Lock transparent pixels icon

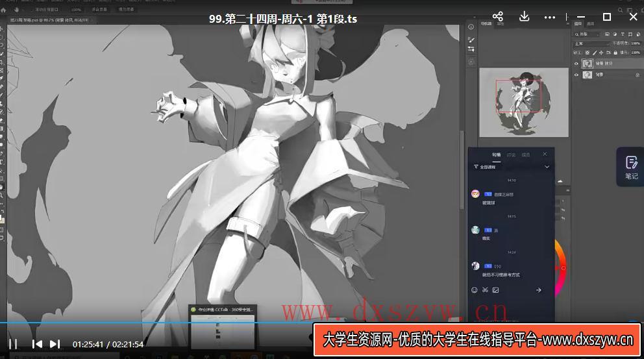point(588,53)
